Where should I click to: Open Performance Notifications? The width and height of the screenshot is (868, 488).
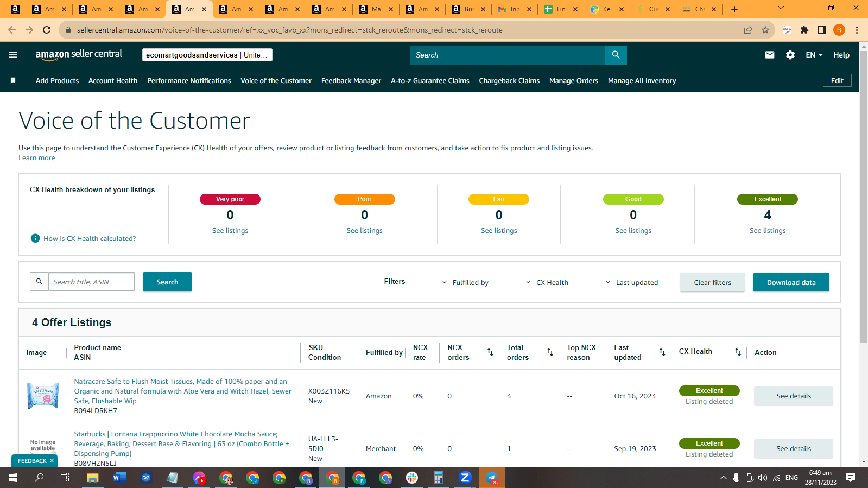[189, 80]
